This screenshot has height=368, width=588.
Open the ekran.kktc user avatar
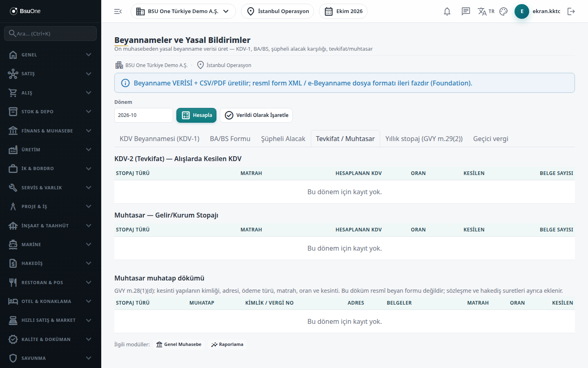522,11
